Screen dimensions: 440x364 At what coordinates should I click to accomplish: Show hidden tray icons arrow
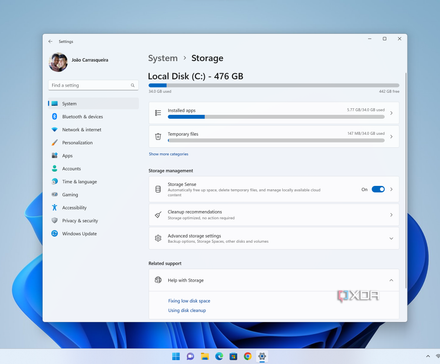tap(428, 356)
